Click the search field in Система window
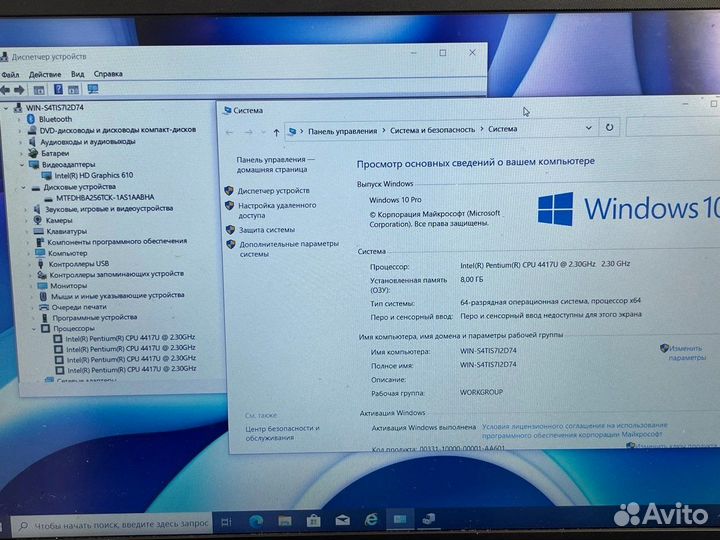 [x=673, y=127]
